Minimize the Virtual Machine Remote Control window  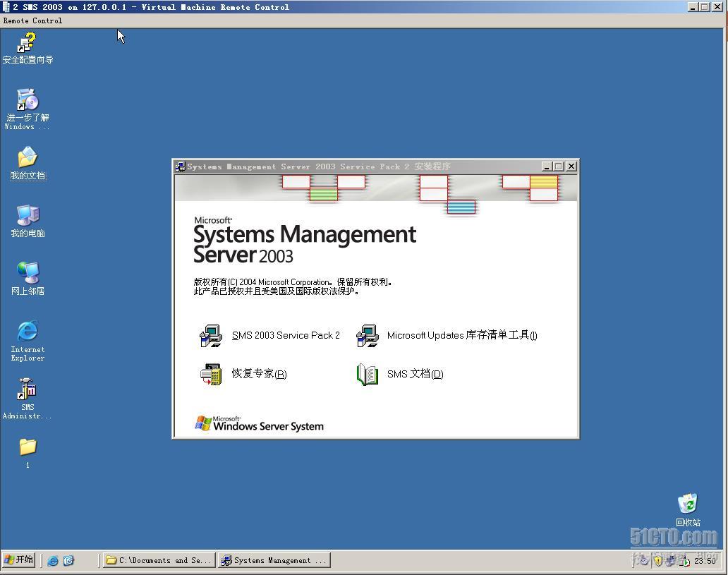[692, 7]
